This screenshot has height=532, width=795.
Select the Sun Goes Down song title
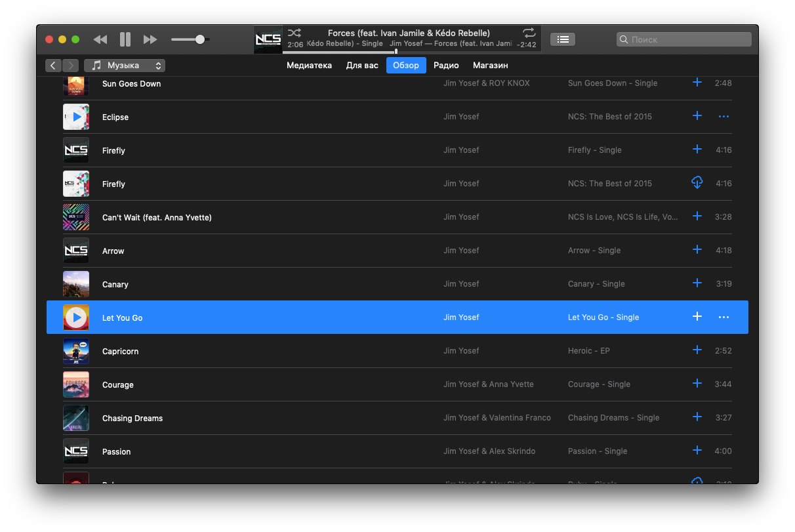point(131,84)
